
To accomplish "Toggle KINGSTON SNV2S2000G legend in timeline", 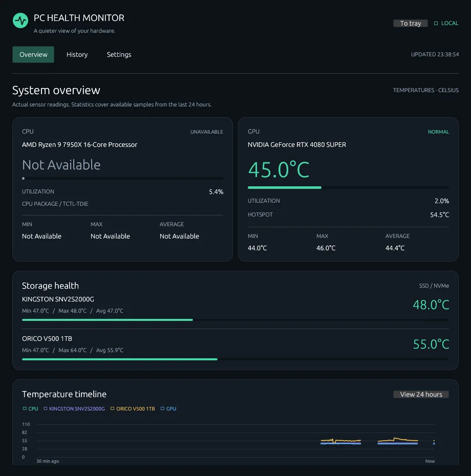I will pyautogui.click(x=74, y=408).
